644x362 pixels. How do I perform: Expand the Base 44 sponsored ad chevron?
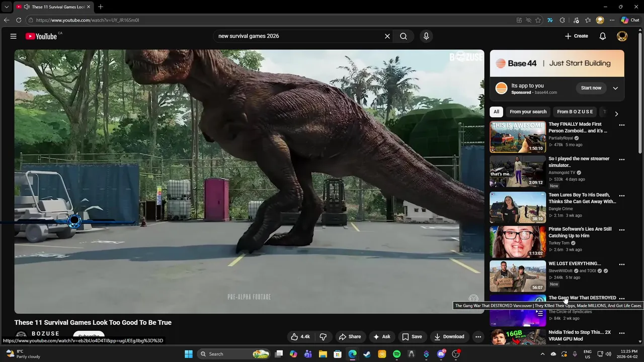(x=615, y=88)
